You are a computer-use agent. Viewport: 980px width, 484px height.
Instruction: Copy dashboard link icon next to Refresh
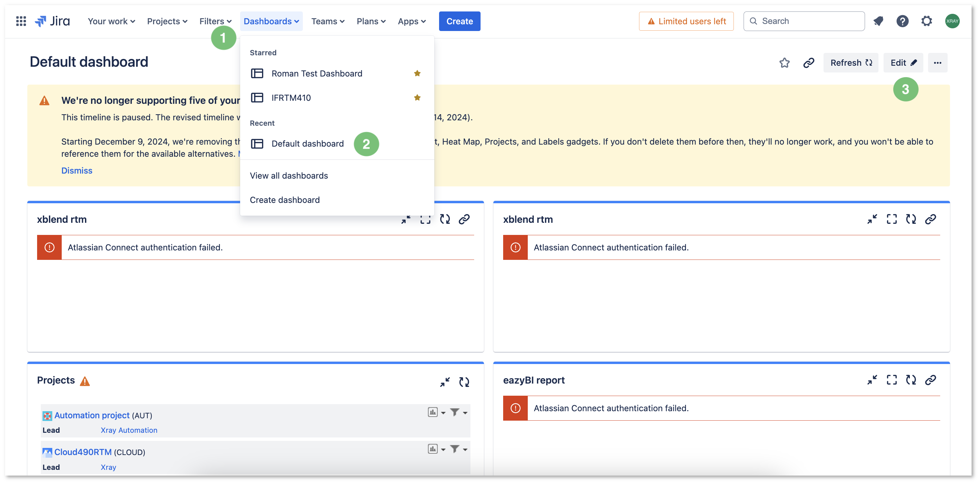click(808, 63)
